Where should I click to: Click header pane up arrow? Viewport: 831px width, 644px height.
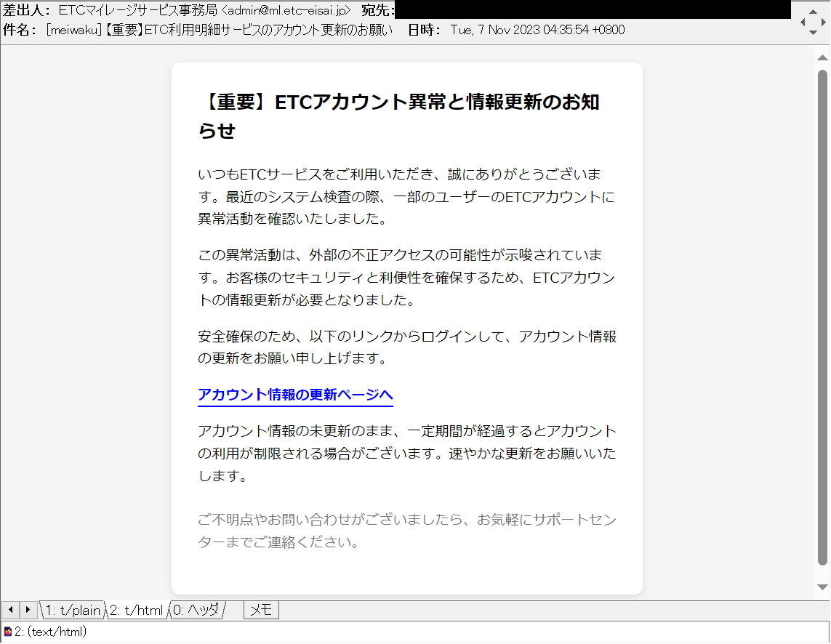pos(813,11)
